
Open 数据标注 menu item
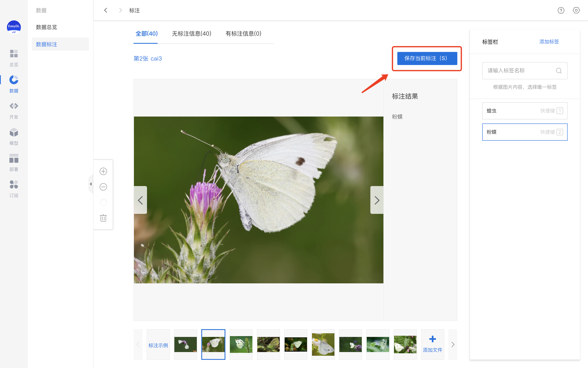(x=60, y=44)
